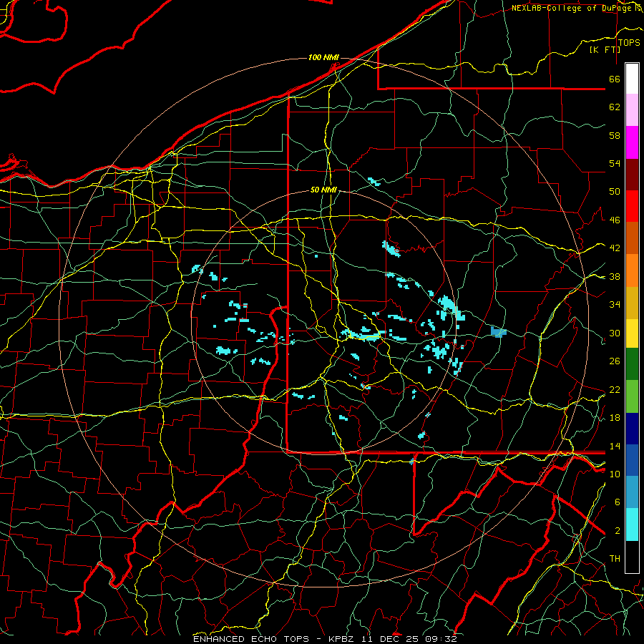The image size is (644, 644).
Task: Pick the navy blue legend swatch
Action: tap(632, 429)
